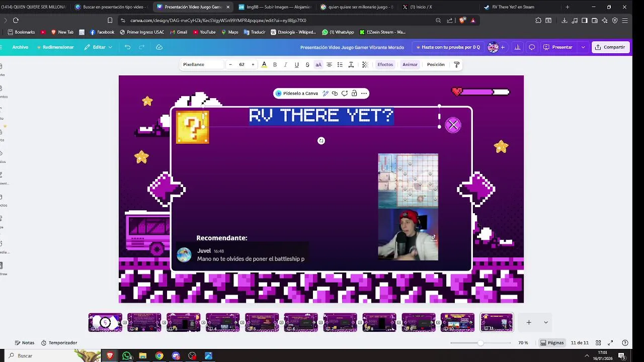Viewport: 644px width, 362px height.
Task: Lock the selected text element
Action: click(x=354, y=94)
